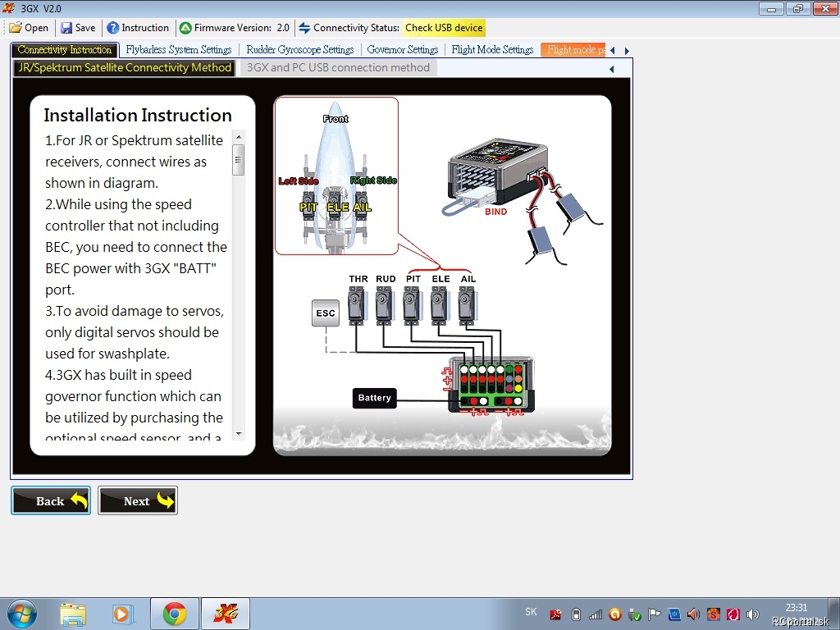
Task: Click the Back button
Action: click(51, 500)
